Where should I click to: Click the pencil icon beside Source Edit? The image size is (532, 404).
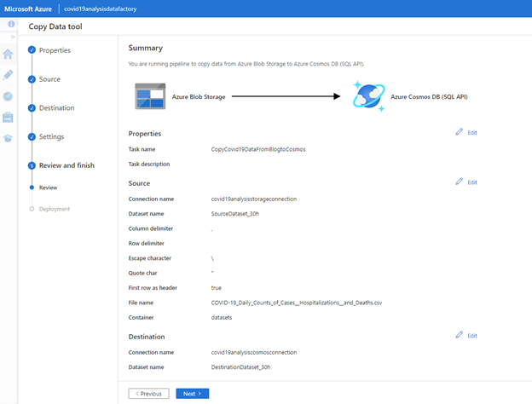click(459, 182)
